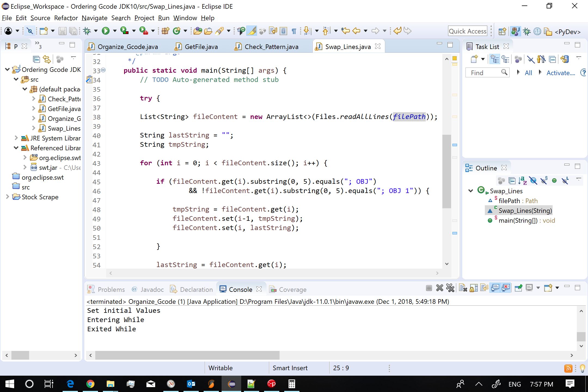Click the Save disk icon in the toolbar
This screenshot has height=392, width=588.
pos(62,31)
